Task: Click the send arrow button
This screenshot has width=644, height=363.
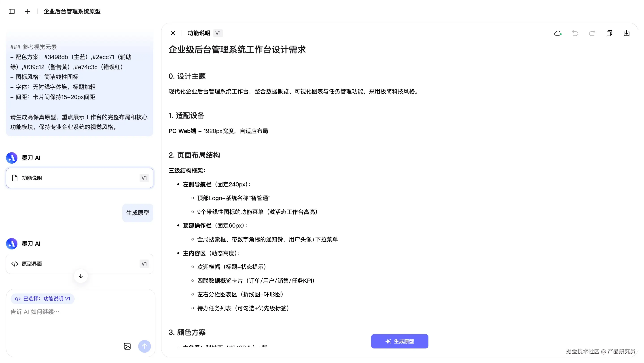Action: (x=144, y=346)
